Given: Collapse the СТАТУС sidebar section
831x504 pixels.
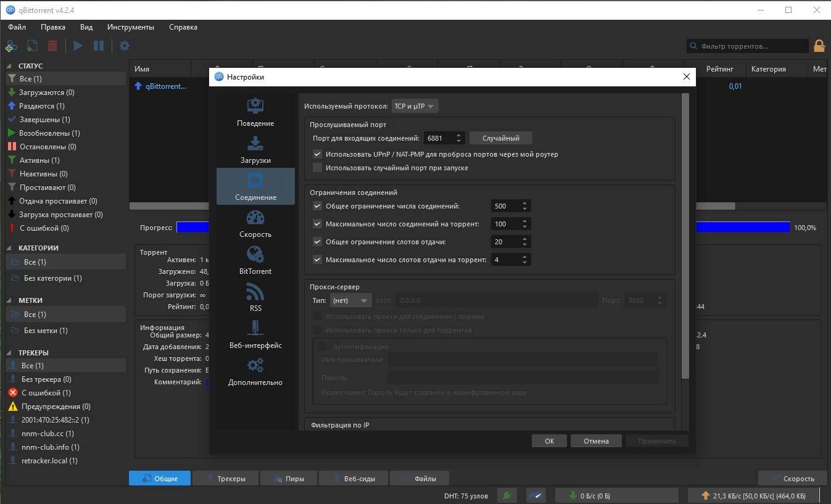Looking at the screenshot, I should tap(10, 66).
